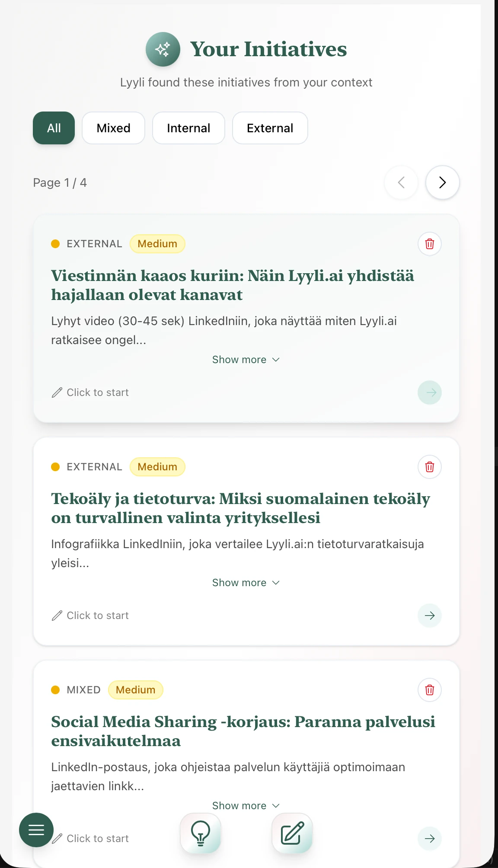Image resolution: width=498 pixels, height=868 pixels.
Task: Enable the Internal filter
Action: coord(188,128)
